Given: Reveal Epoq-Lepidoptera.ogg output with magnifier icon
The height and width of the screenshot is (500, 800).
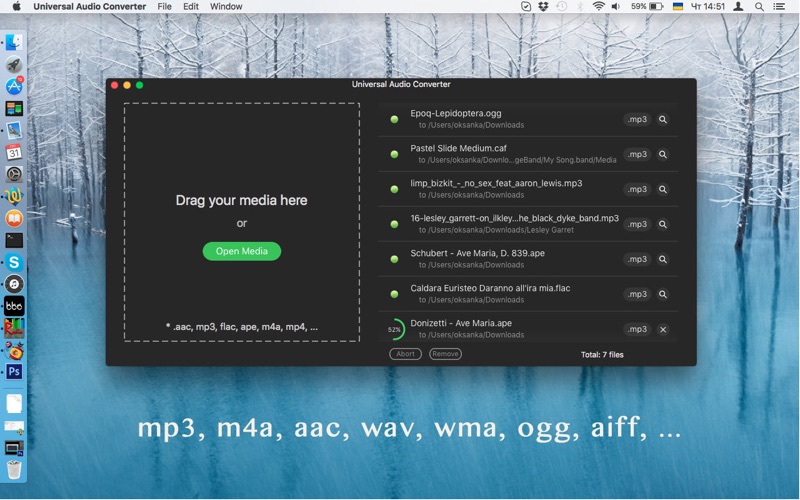Looking at the screenshot, I should pyautogui.click(x=663, y=119).
